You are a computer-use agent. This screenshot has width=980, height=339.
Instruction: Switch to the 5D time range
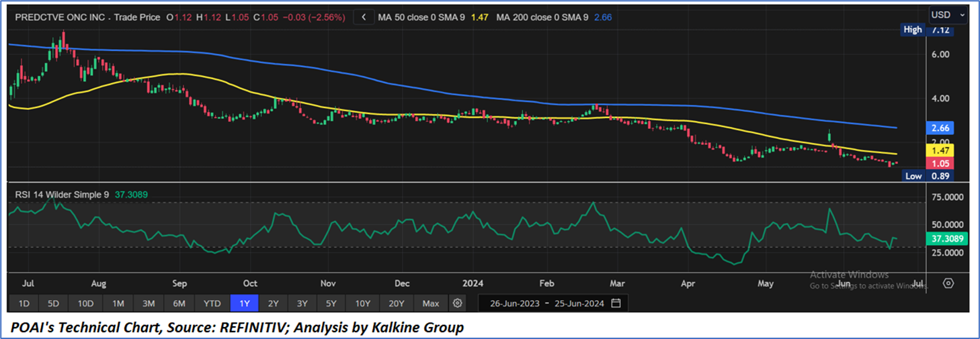(53, 303)
